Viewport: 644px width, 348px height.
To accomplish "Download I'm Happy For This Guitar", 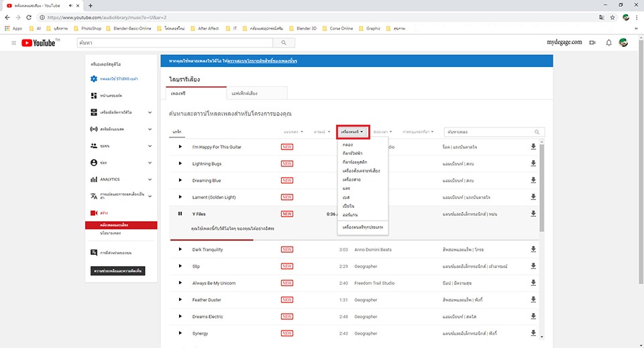I will coord(533,146).
